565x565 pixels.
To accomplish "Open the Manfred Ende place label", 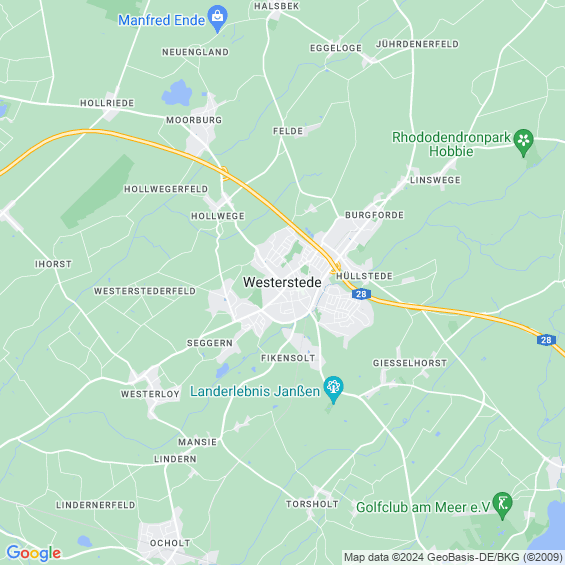I will 161,21.
